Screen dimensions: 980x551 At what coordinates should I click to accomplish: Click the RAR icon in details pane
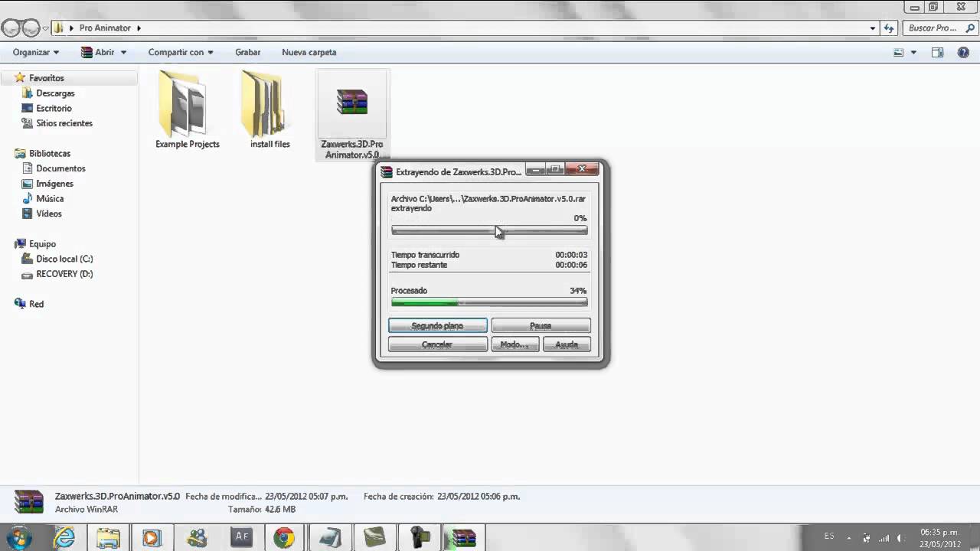click(29, 502)
